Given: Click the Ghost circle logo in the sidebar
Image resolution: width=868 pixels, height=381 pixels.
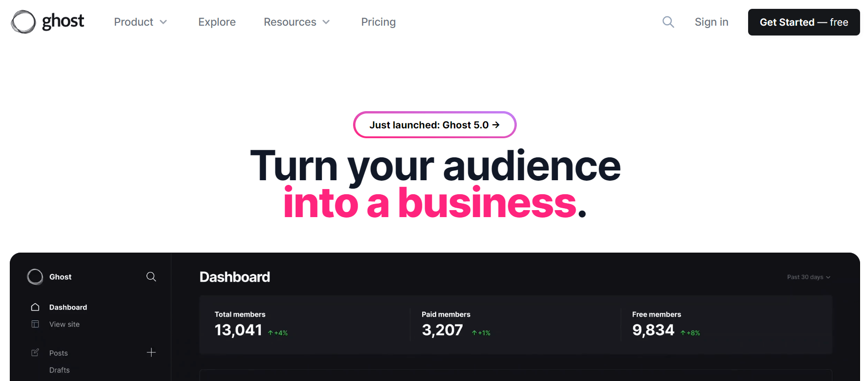Looking at the screenshot, I should click(x=35, y=277).
